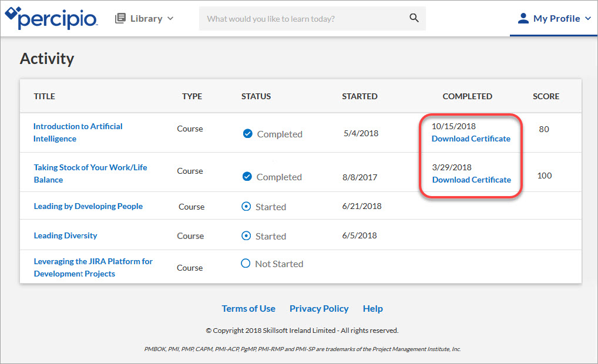Click the Not Started circle for JIRA course
Image resolution: width=598 pixels, height=364 pixels.
246,264
